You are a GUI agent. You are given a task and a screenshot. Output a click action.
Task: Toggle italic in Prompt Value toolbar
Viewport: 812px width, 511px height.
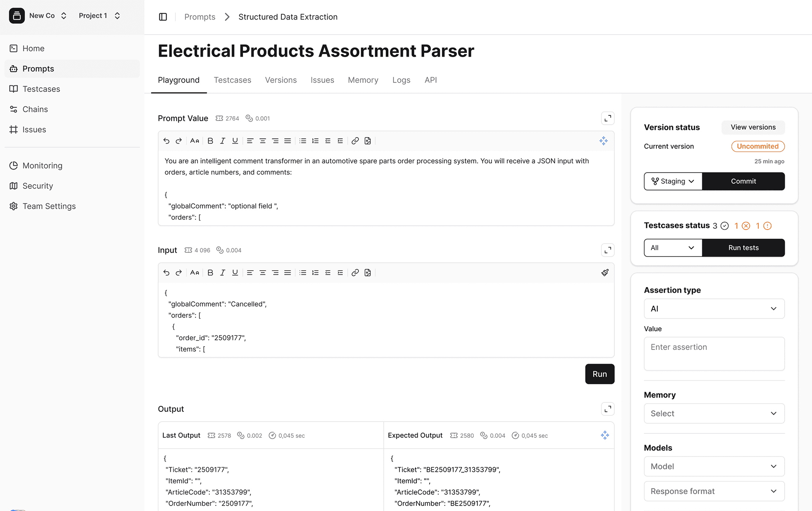[x=223, y=141]
